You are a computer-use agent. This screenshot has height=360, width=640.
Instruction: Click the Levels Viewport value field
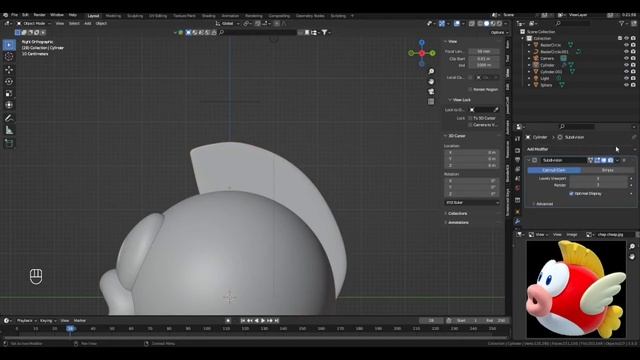tap(599, 179)
